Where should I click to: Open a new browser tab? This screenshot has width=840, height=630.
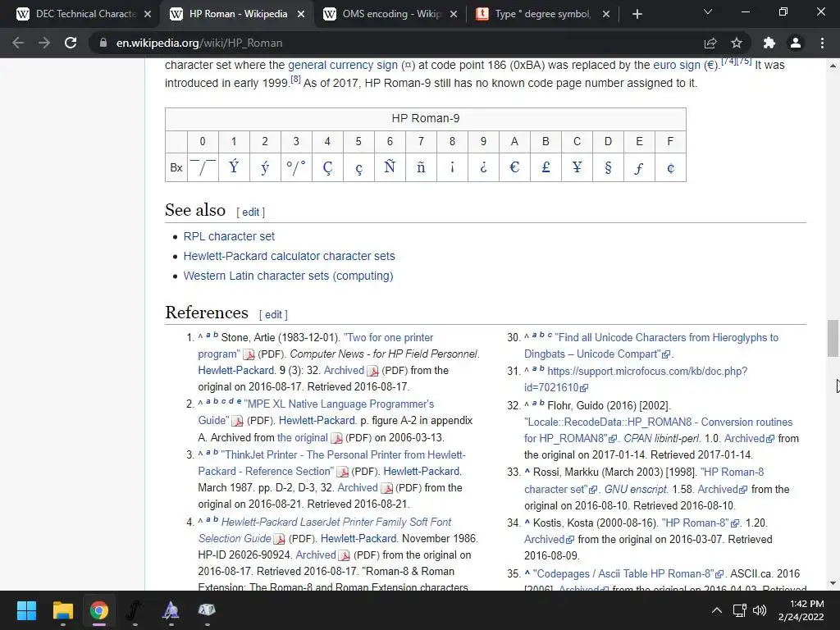(x=637, y=14)
